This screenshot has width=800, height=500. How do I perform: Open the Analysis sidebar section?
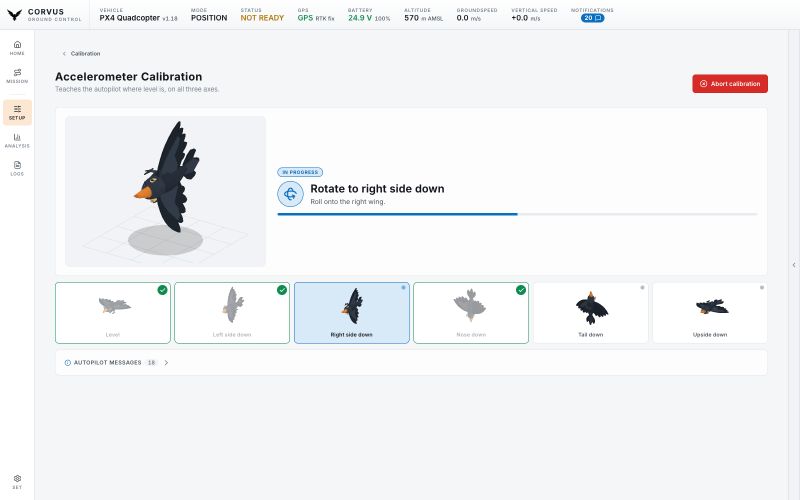click(17, 141)
